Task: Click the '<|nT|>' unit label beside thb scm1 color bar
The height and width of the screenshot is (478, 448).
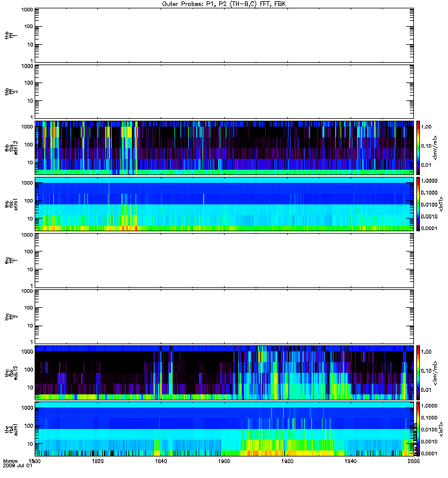Action: tap(441, 204)
